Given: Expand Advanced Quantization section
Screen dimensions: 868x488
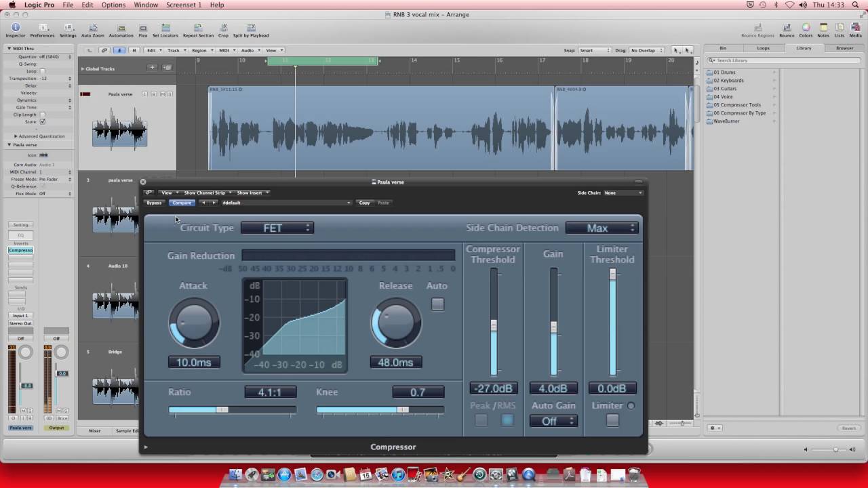Looking at the screenshot, I should 16,136.
